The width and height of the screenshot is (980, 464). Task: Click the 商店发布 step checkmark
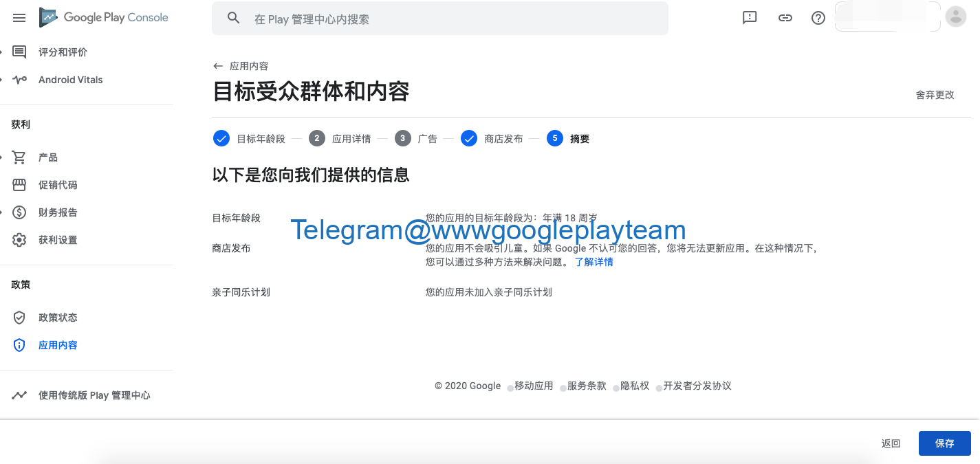click(x=469, y=139)
